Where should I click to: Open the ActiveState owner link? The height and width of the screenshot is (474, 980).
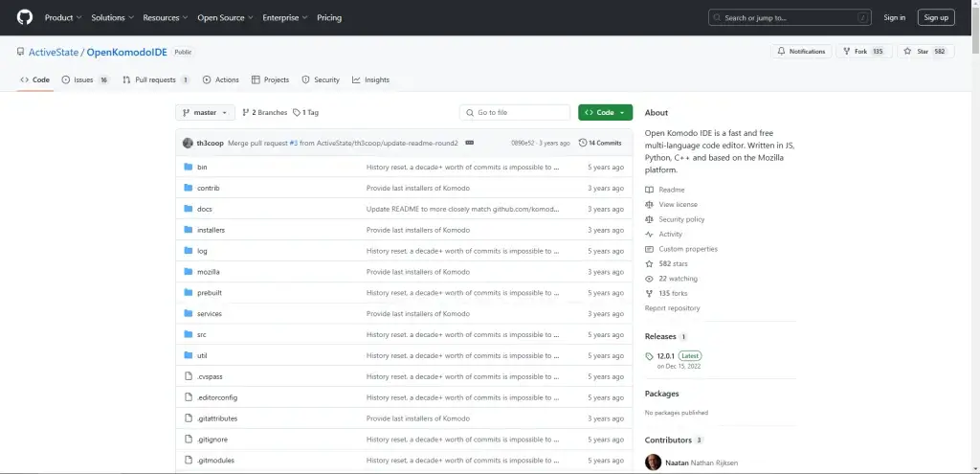point(54,52)
